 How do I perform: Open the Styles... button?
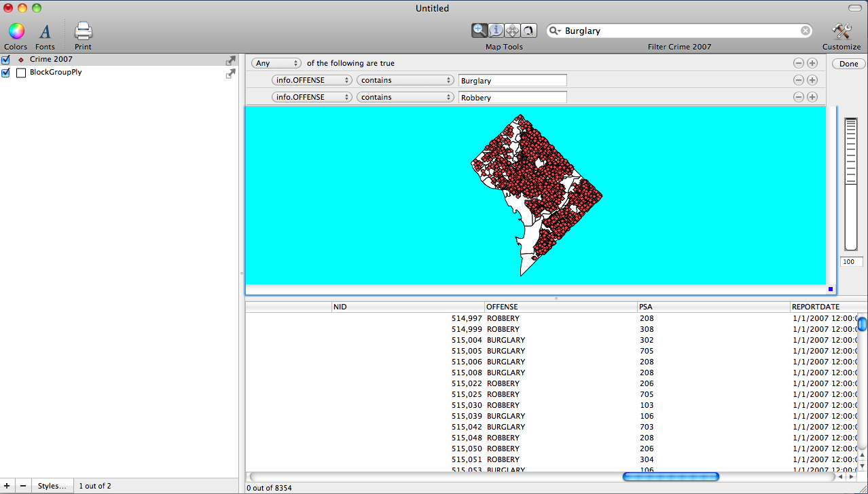point(52,486)
